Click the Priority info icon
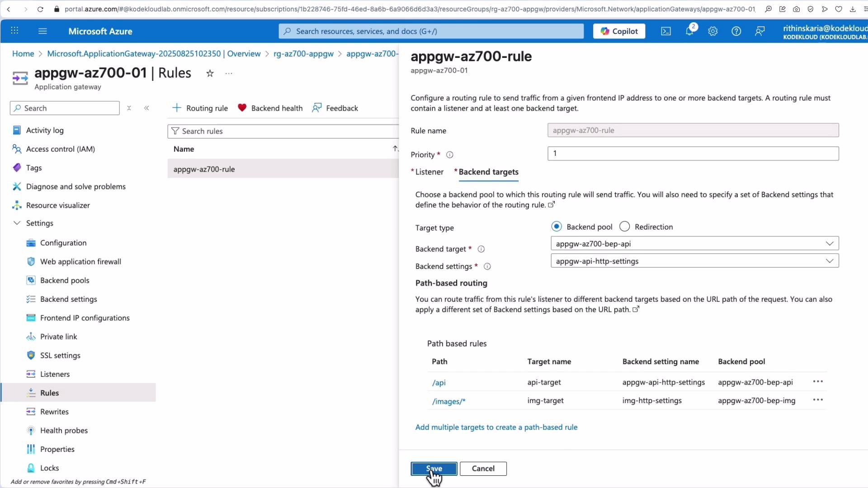Viewport: 868px width, 488px height. click(450, 155)
